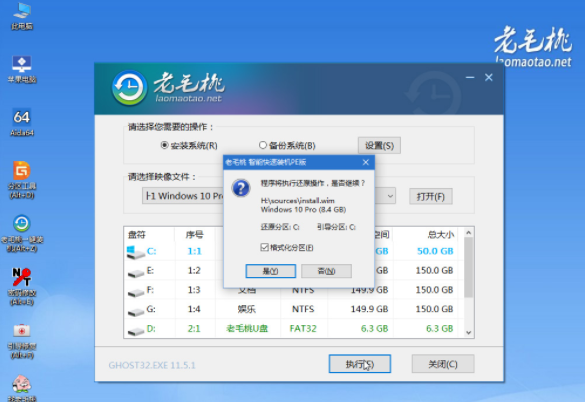
Task: Open the Aida64 desktop icon
Action: [22, 122]
